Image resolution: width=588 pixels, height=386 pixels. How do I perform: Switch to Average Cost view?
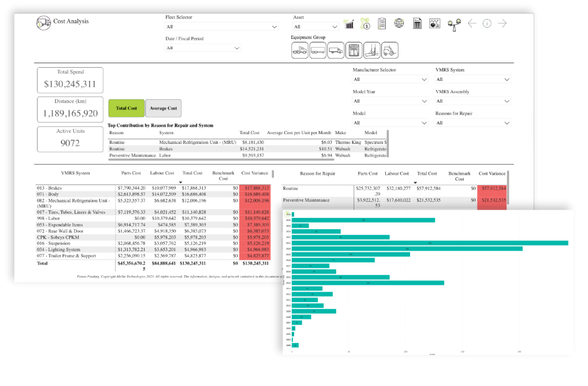pyautogui.click(x=163, y=108)
